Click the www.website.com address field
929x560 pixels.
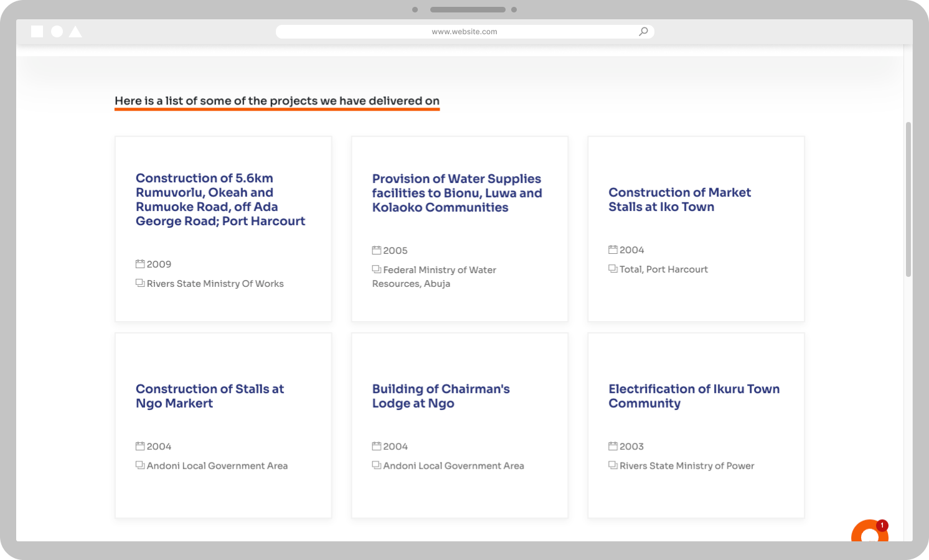[x=464, y=32]
